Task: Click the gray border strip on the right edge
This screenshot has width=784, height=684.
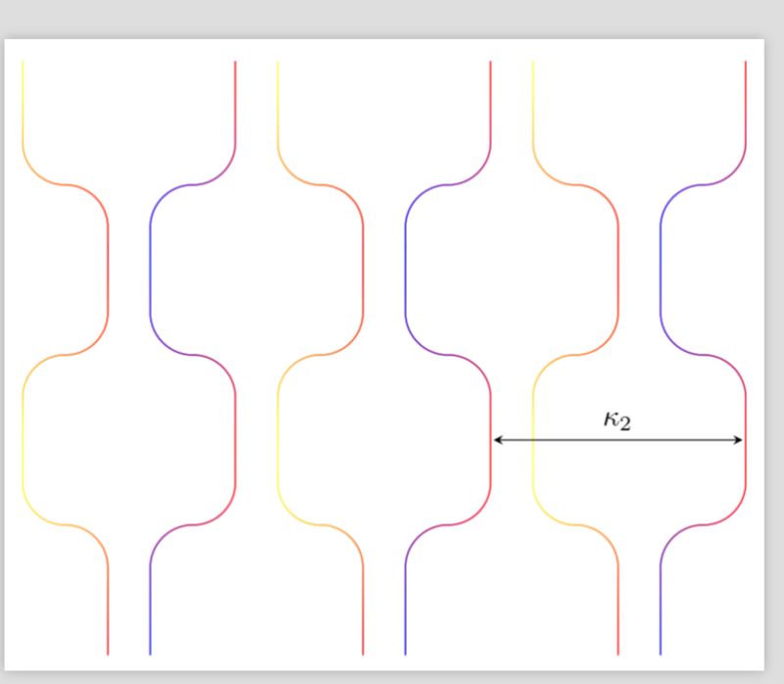Action: 774,343
